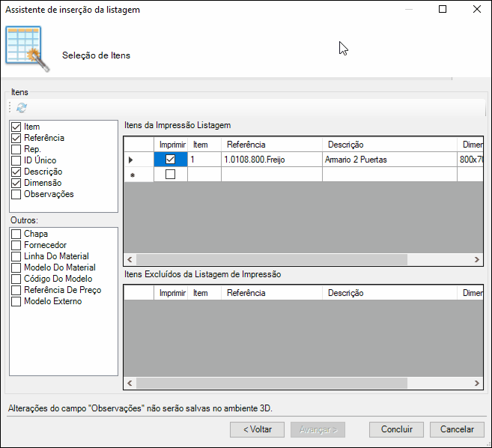Click scroll right arrow of print listing grid
The height and width of the screenshot is (448, 492).
point(477,260)
